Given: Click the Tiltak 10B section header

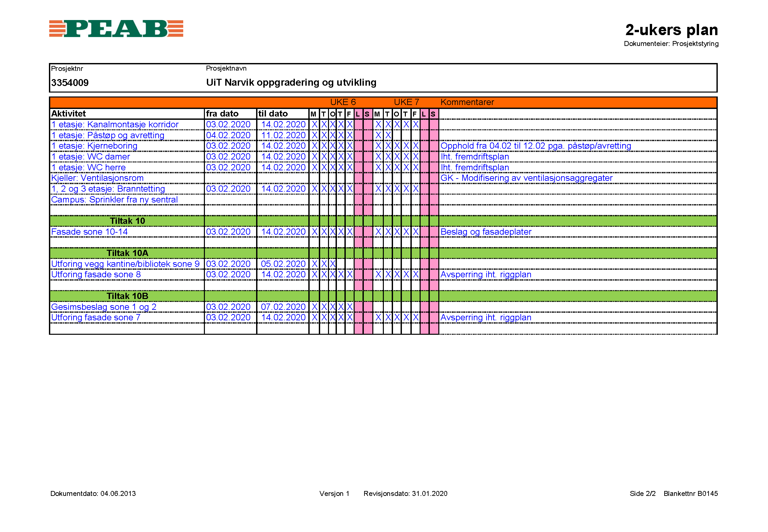Looking at the screenshot, I should coord(127,296).
